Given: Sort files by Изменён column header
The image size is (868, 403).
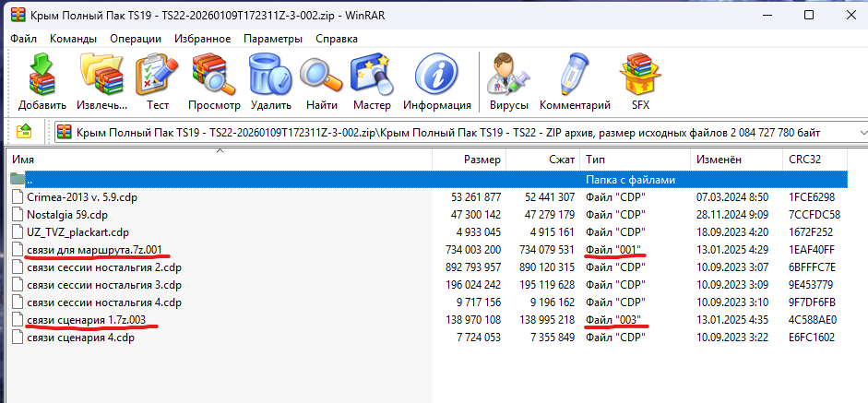Looking at the screenshot, I should 718,160.
